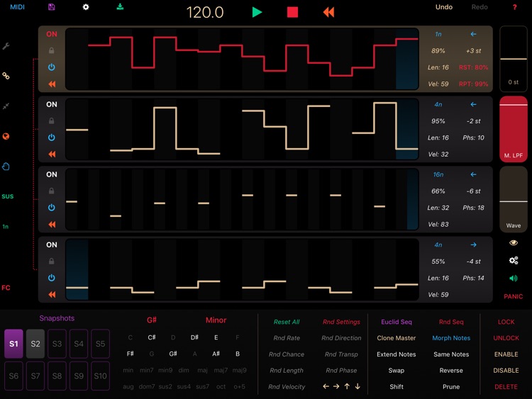532x399 pixels.
Task: Toggle the ON switch of track three
Action: tap(52, 174)
